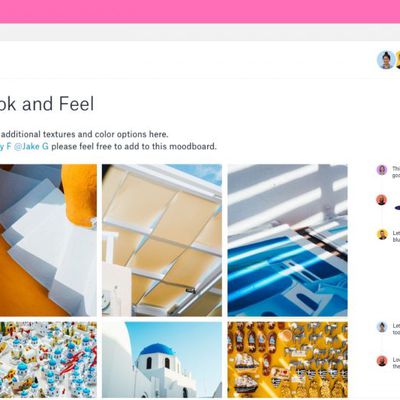Image resolution: width=400 pixels, height=400 pixels.
Task: Click the truncated "y F" mention link
Action: point(5,146)
